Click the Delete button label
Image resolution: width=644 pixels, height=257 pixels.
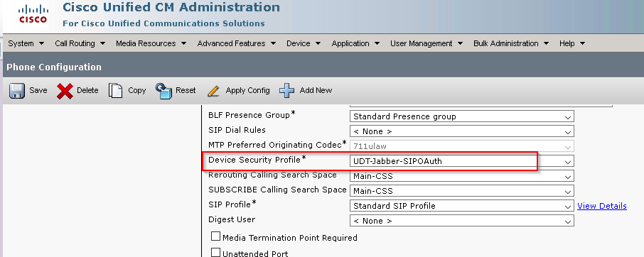click(87, 90)
